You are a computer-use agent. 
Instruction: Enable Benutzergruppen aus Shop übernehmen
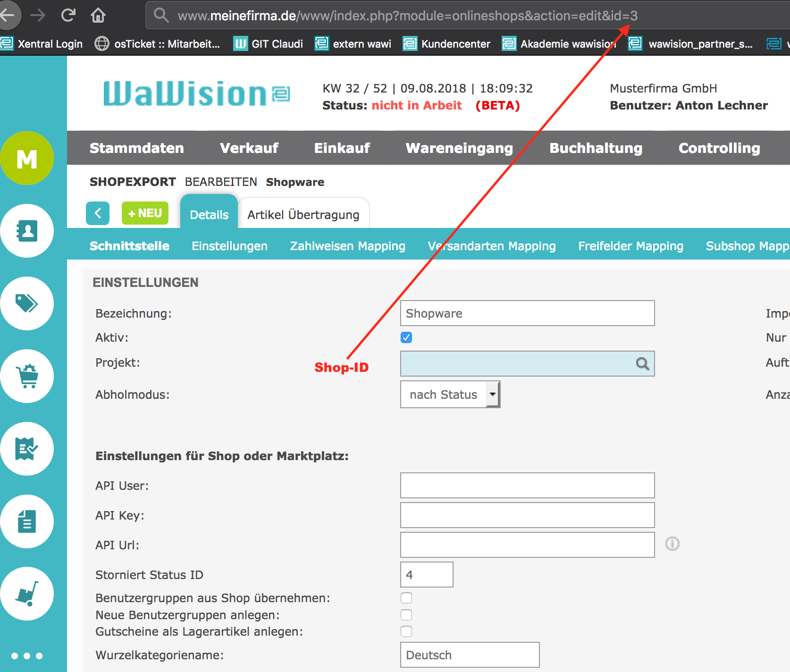406,598
